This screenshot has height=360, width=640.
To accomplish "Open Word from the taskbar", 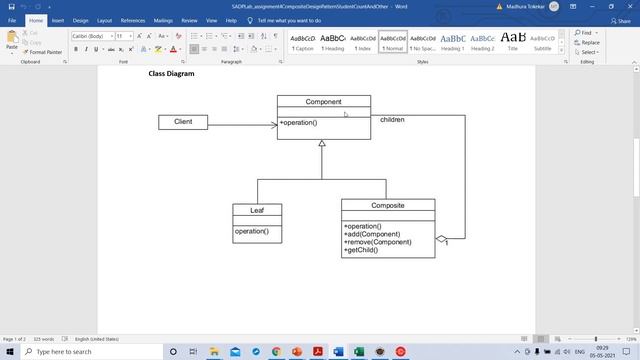I will click(x=338, y=351).
